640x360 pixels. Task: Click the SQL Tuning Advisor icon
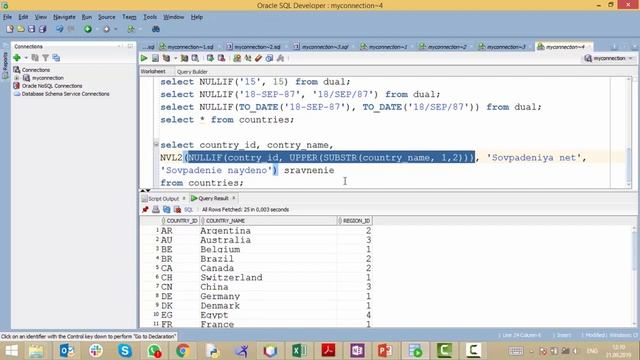[196, 58]
